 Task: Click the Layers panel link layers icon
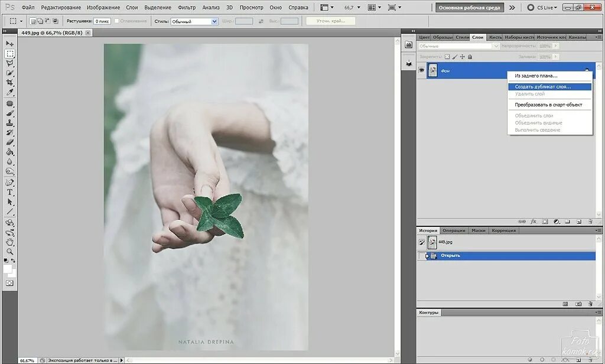(x=522, y=222)
